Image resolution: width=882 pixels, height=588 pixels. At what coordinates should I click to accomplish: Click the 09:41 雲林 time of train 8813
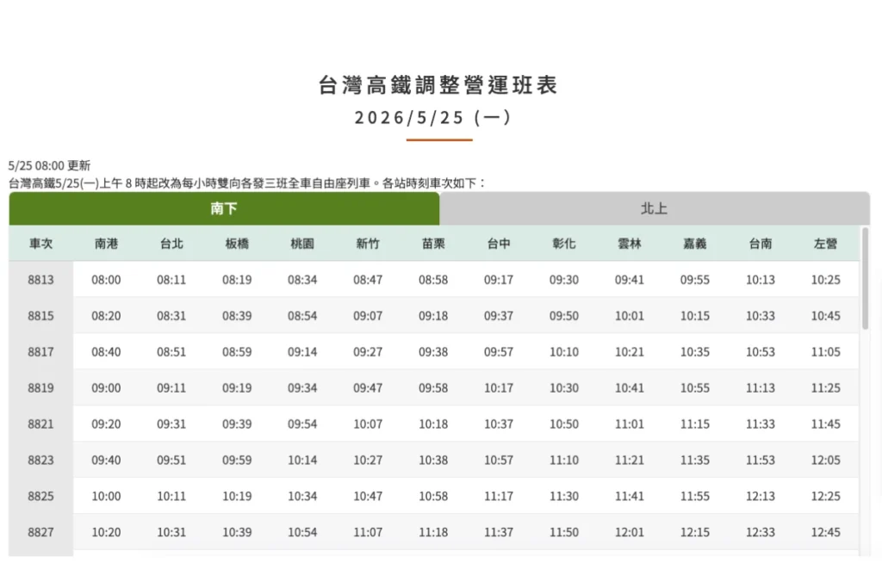630,280
